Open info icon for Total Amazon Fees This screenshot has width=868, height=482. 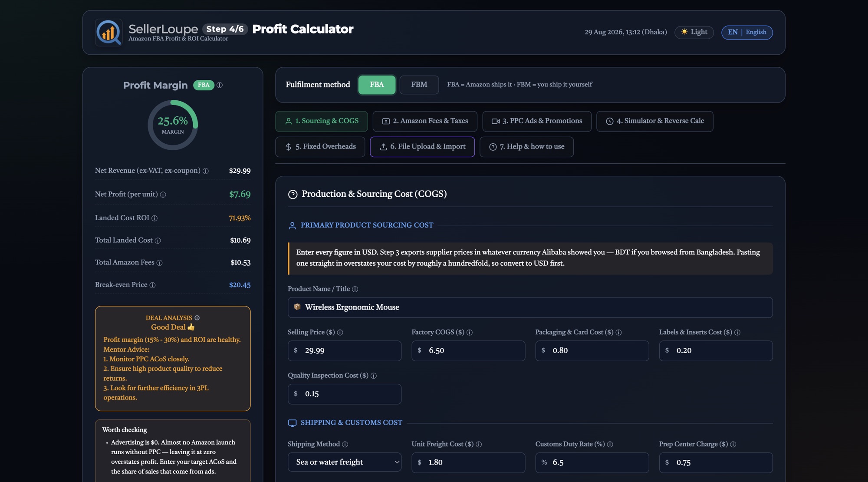160,263
